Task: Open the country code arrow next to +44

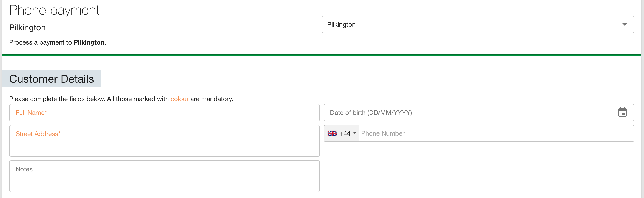Action: (355, 133)
